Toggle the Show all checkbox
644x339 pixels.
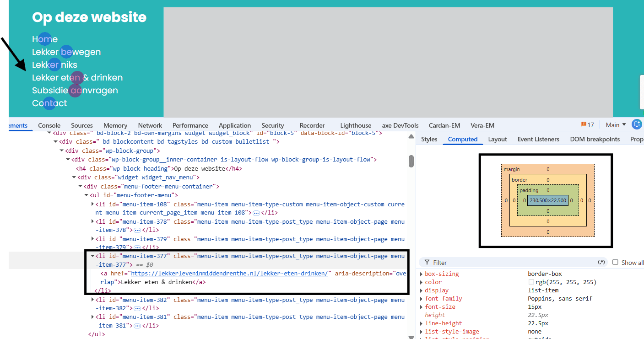point(615,262)
